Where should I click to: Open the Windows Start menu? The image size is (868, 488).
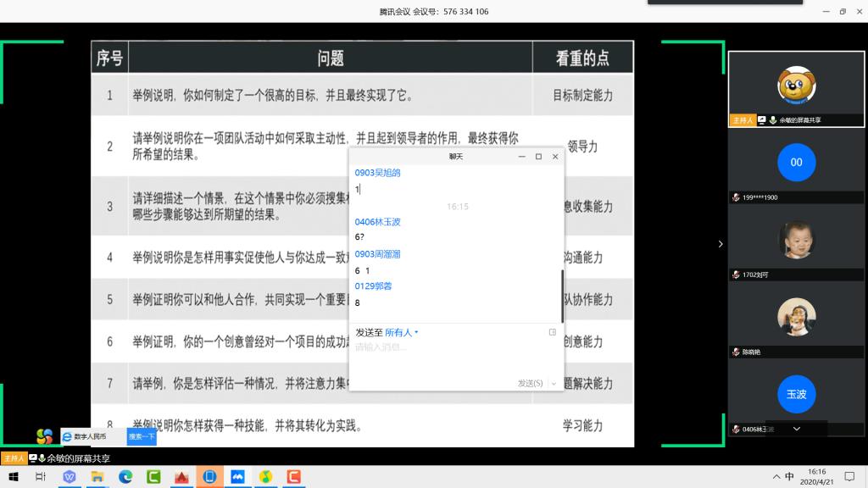point(12,477)
